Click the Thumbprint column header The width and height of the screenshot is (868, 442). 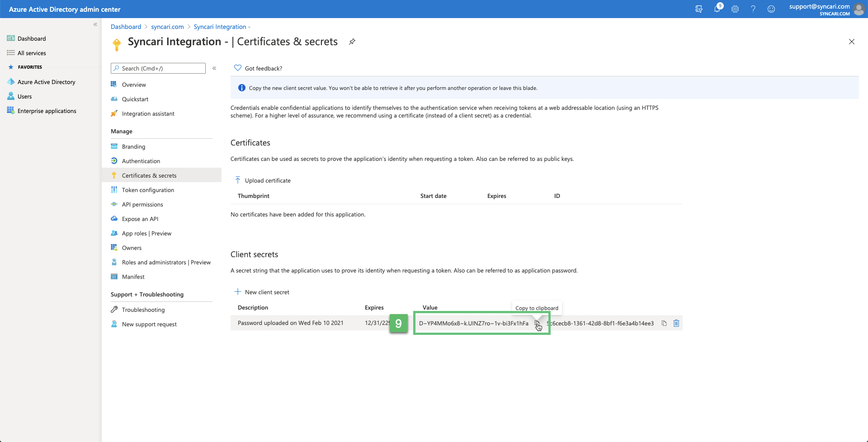(x=254, y=196)
